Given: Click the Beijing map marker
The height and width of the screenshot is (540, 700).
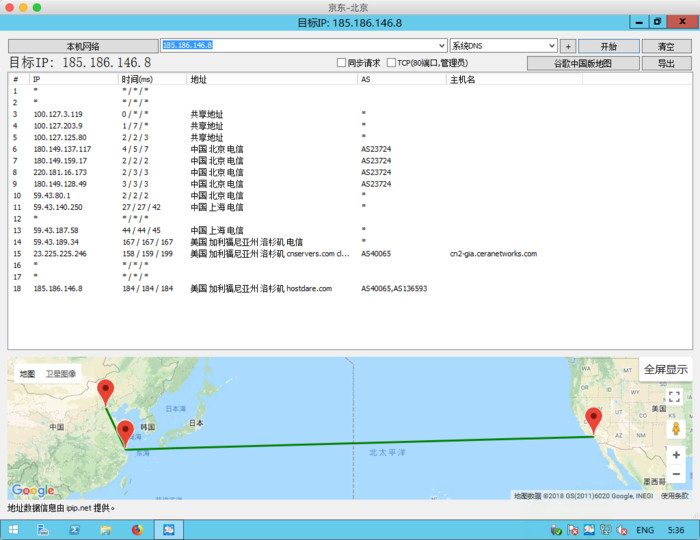Looking at the screenshot, I should click(105, 392).
